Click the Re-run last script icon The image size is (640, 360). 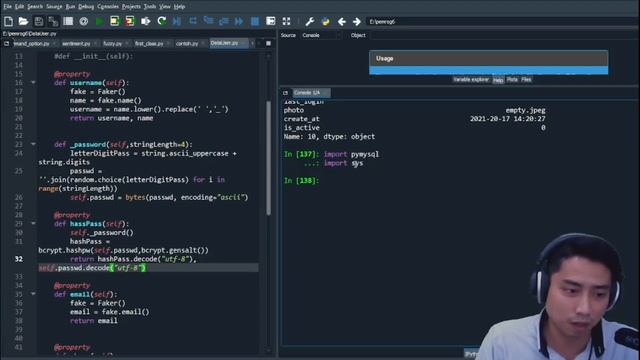coord(162,21)
